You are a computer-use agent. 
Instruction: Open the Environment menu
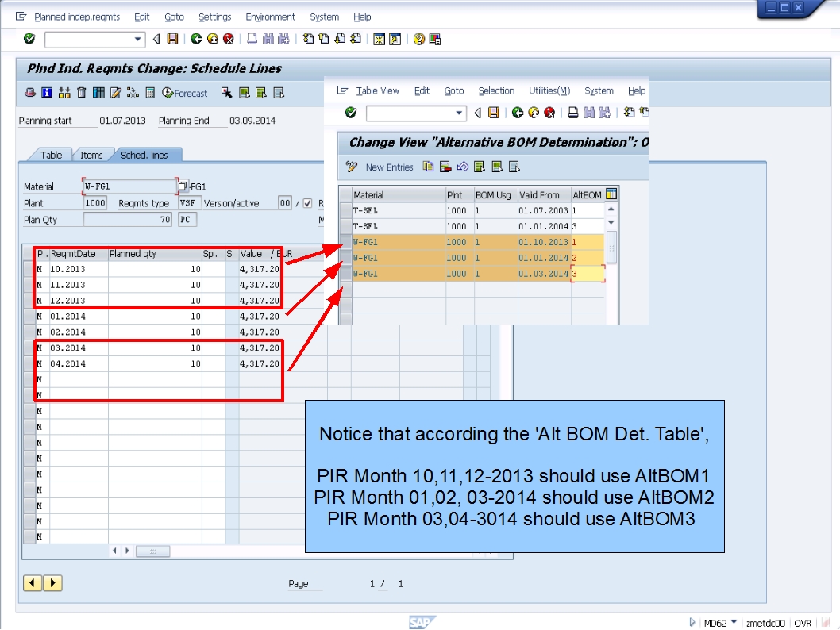coord(270,17)
